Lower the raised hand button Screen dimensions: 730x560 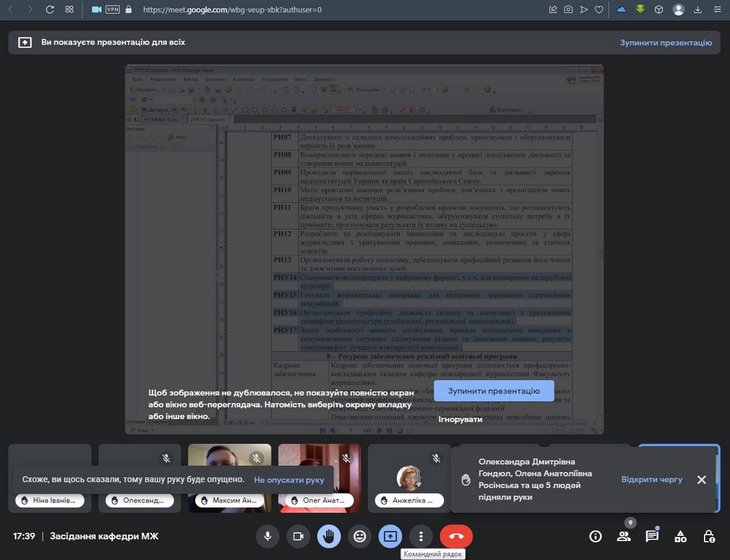329,537
